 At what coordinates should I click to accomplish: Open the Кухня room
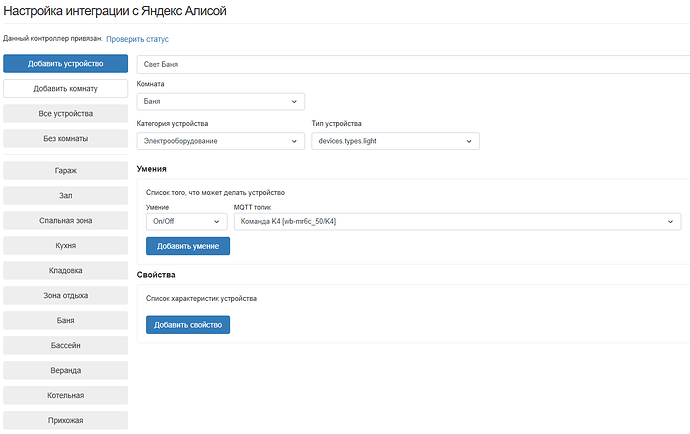(x=66, y=246)
